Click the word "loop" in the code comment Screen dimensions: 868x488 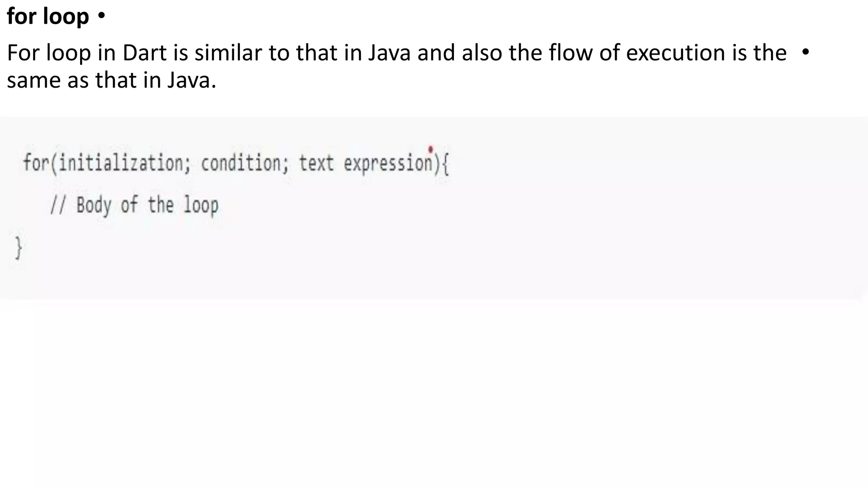[201, 206]
